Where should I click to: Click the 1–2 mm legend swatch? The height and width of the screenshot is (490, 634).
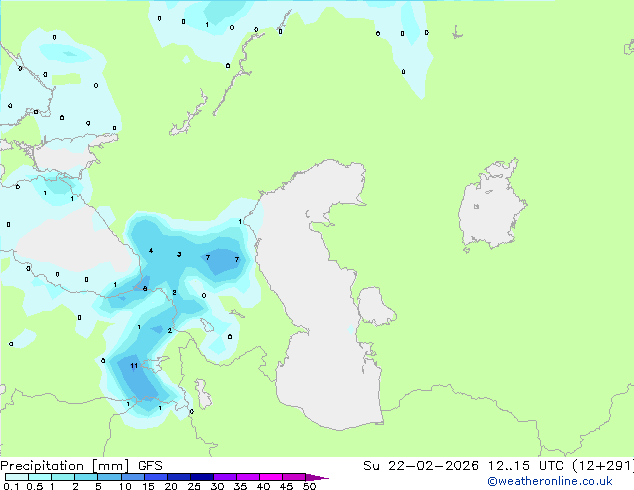[x=63, y=477]
